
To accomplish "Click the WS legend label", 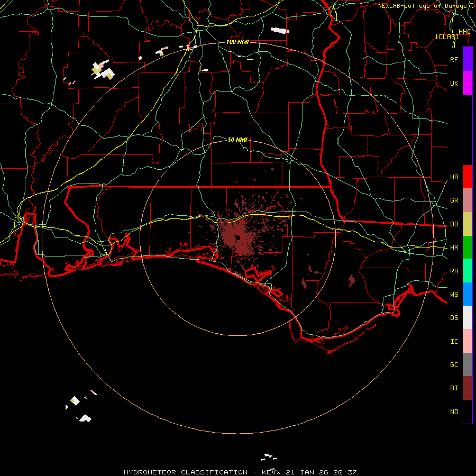I will 454,294.
